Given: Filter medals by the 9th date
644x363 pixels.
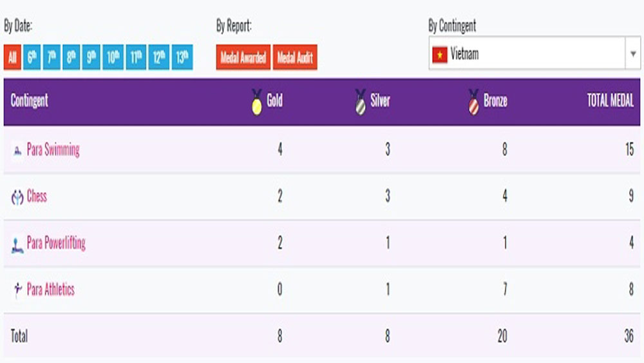Looking at the screenshot, I should point(91,57).
